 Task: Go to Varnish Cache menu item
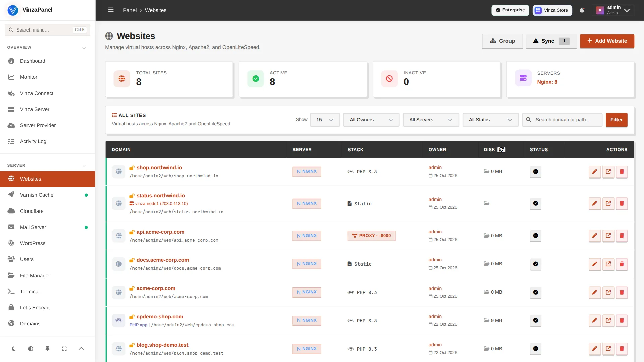[47, 195]
